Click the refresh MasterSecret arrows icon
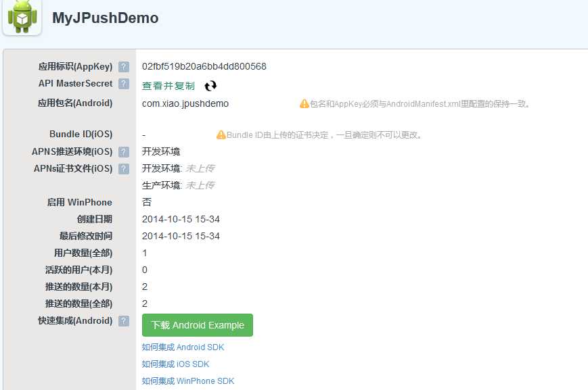588x390 pixels. coord(210,86)
